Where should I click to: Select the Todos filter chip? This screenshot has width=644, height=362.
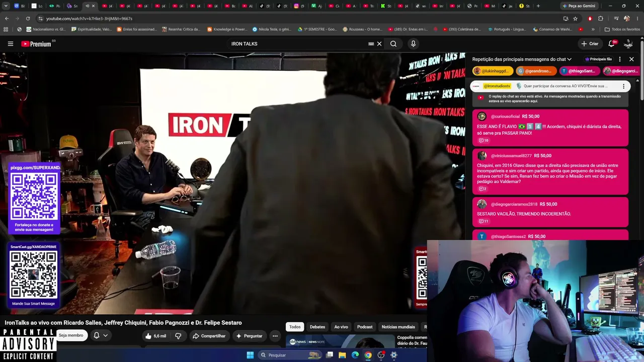tap(295, 327)
